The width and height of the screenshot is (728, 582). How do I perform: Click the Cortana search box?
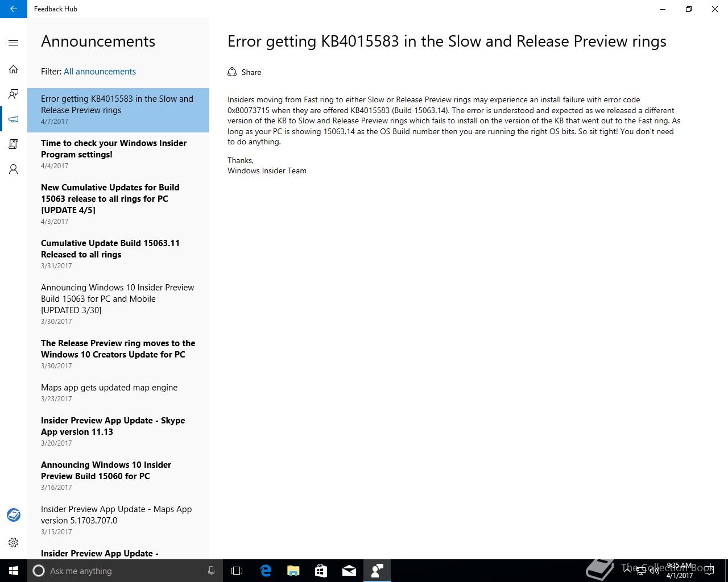pos(125,571)
